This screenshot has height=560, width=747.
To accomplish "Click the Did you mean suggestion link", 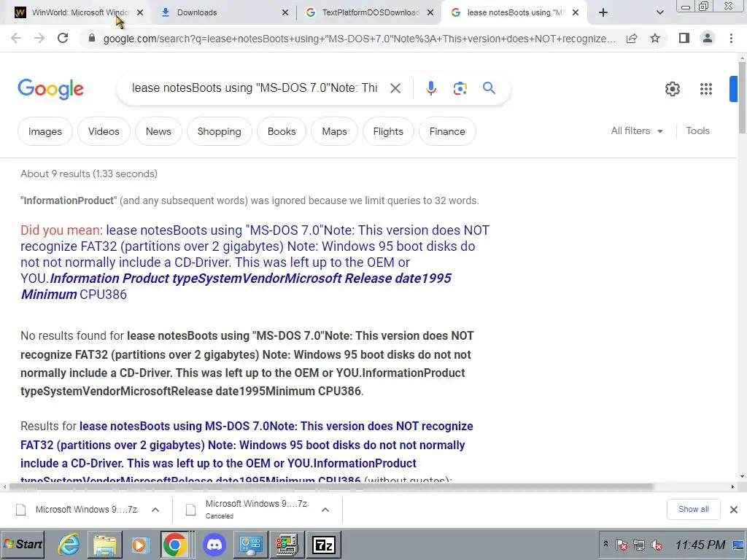I will (x=255, y=262).
